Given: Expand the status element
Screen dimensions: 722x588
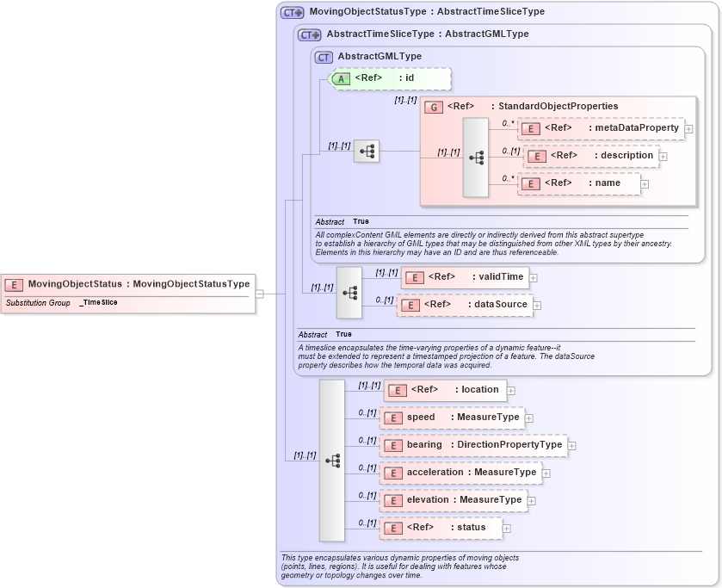Looking at the screenshot, I should point(504,527).
